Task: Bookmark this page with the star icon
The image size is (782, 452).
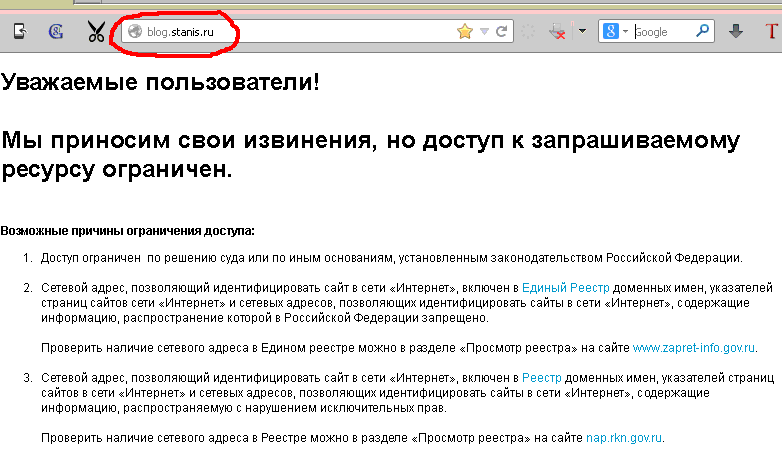Action: pyautogui.click(x=464, y=32)
